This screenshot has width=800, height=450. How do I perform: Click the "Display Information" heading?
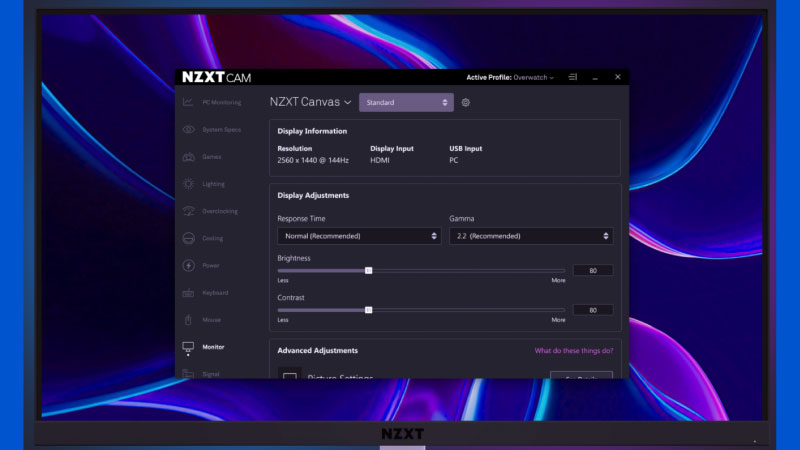coord(312,131)
